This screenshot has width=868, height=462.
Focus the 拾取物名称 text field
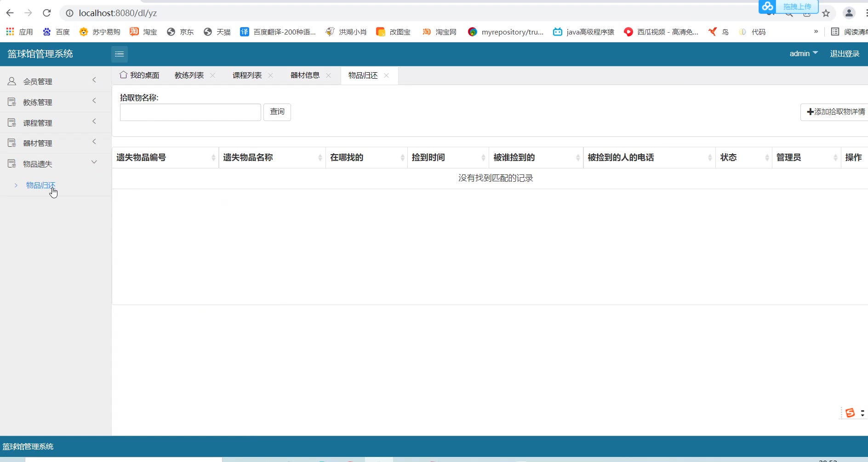pos(190,112)
